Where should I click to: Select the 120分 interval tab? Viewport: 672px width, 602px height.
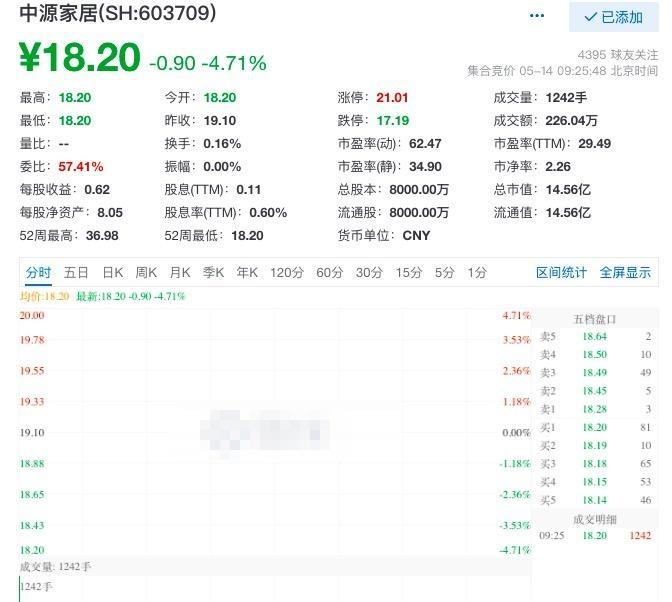(287, 273)
